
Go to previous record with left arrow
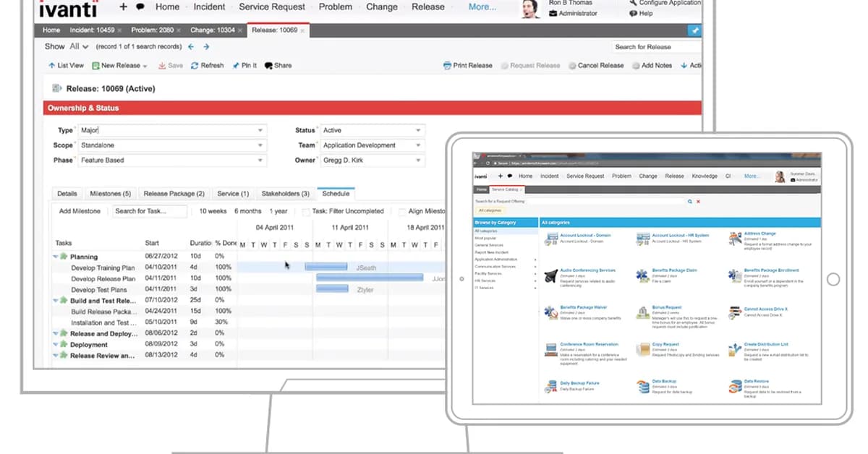click(x=191, y=46)
